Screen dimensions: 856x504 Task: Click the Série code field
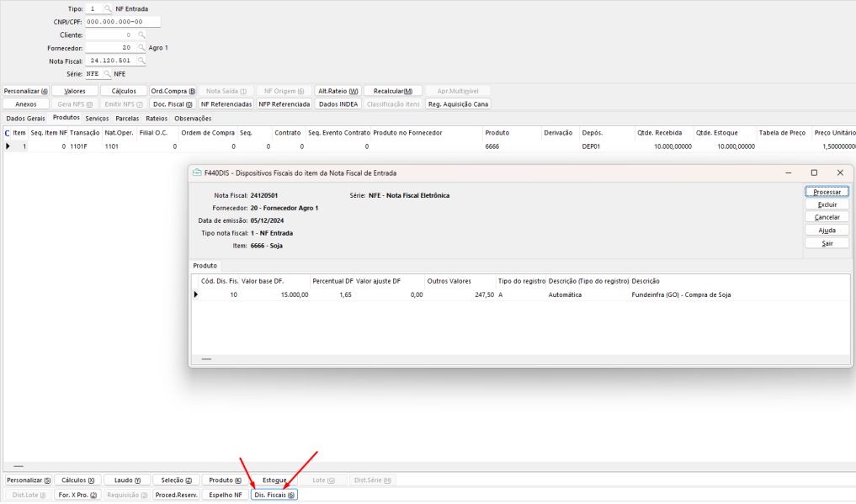click(x=94, y=74)
